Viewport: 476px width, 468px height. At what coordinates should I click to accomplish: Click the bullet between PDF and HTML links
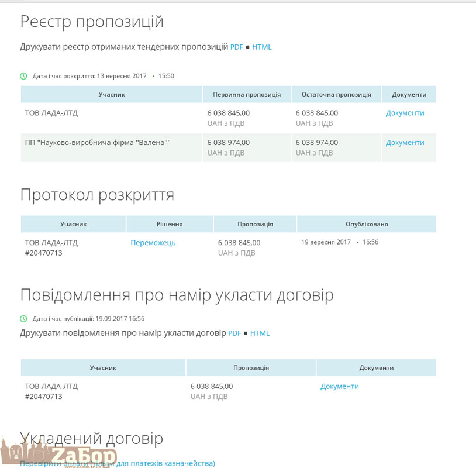coord(249,47)
